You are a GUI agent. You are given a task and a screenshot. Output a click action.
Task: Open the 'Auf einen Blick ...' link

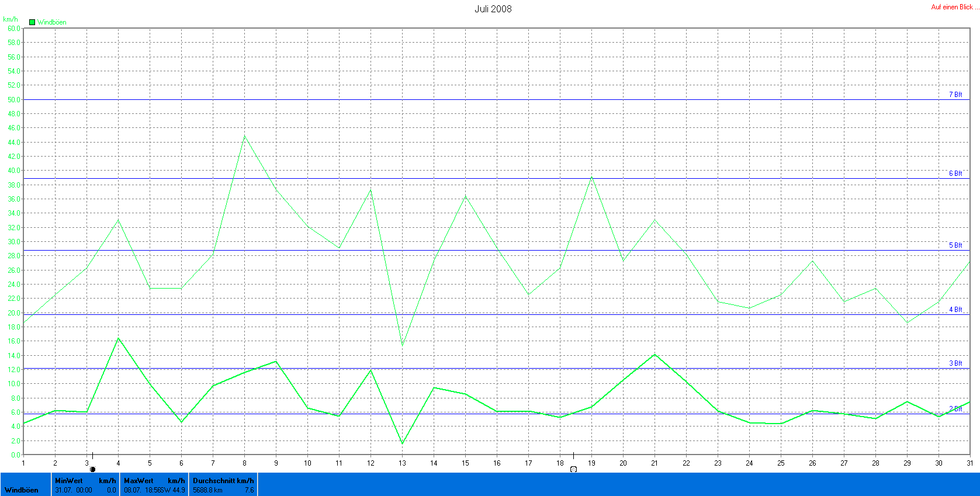955,7
